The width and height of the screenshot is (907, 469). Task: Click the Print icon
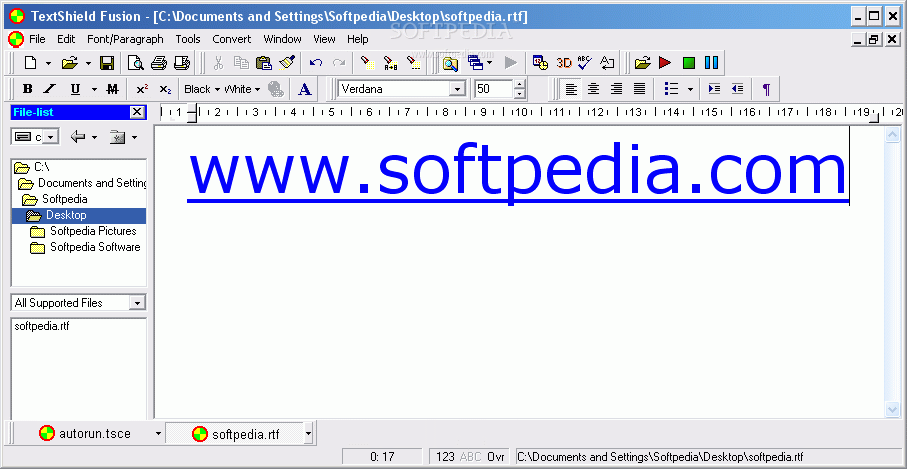159,62
